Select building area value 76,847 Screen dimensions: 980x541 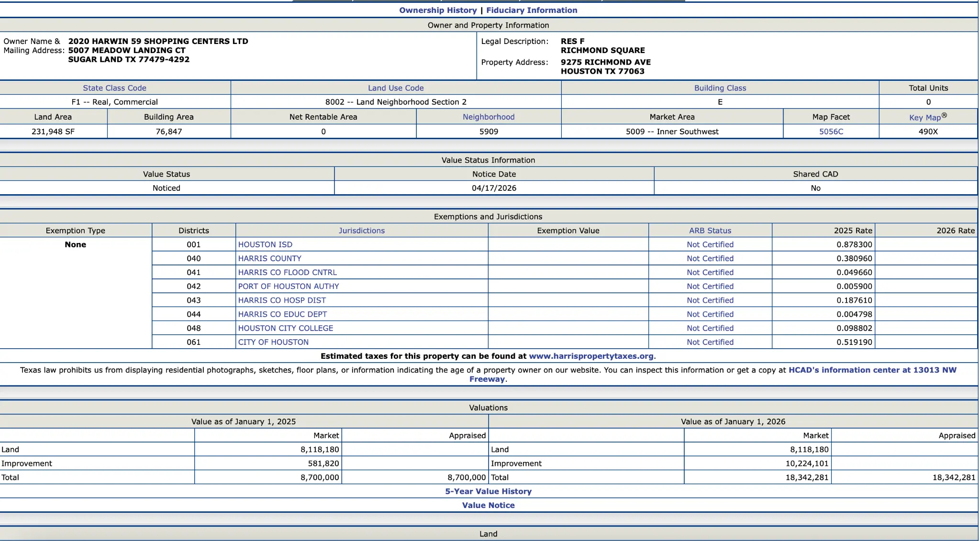[x=168, y=132]
